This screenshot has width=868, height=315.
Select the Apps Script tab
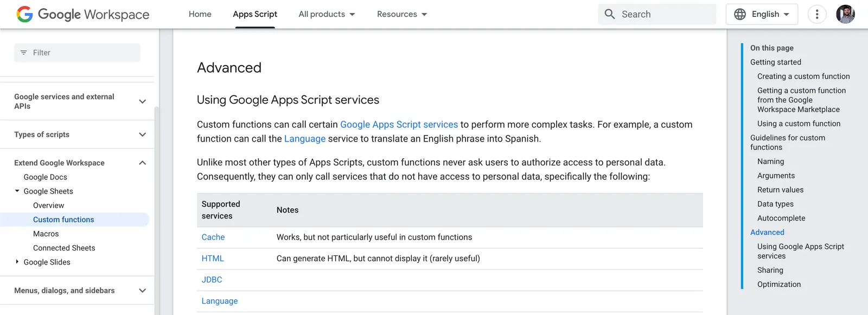(255, 14)
